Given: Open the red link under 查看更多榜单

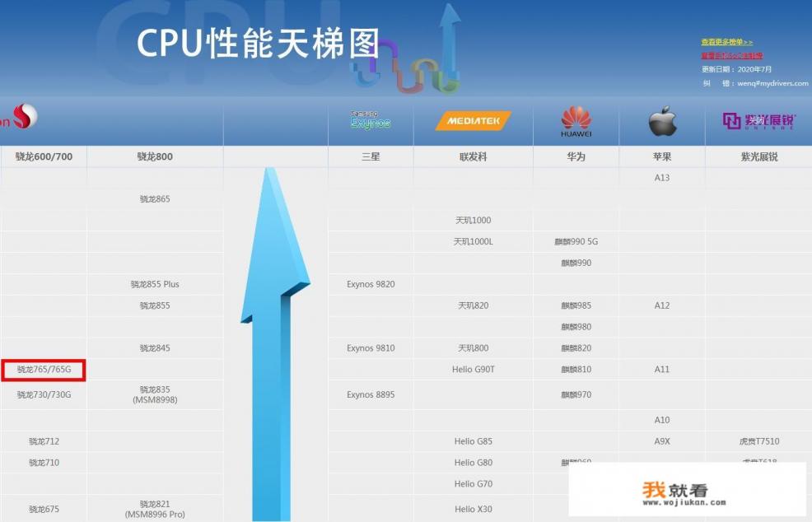Looking at the screenshot, I should click(732, 55).
